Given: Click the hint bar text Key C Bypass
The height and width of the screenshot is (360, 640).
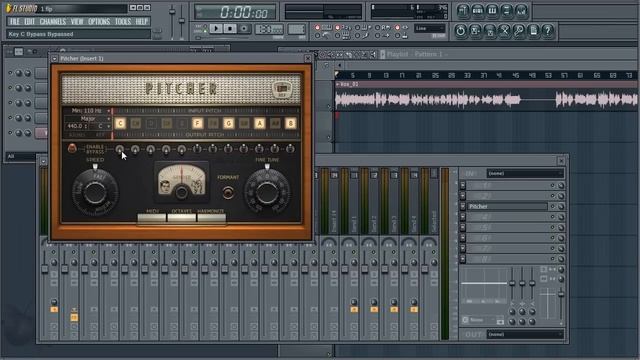Looking at the screenshot, I should (x=41, y=34).
